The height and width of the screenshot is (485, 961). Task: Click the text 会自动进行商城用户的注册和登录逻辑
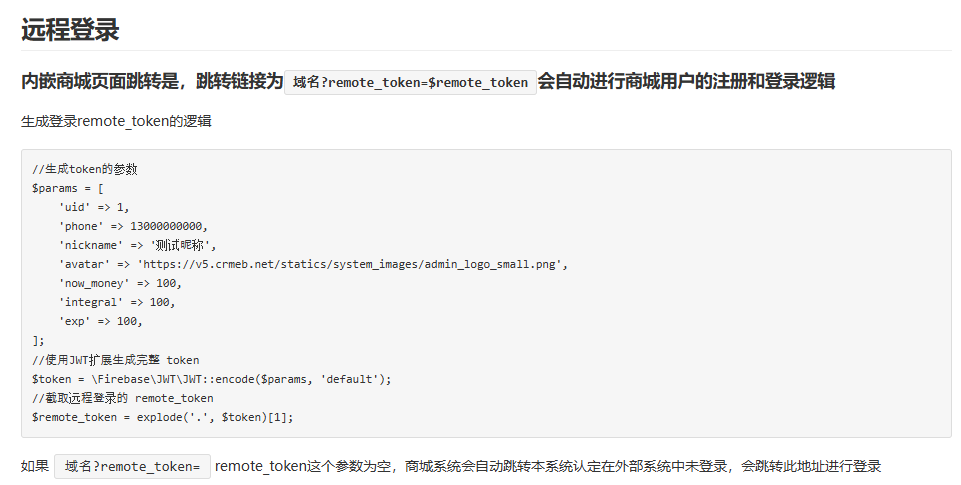(x=686, y=82)
